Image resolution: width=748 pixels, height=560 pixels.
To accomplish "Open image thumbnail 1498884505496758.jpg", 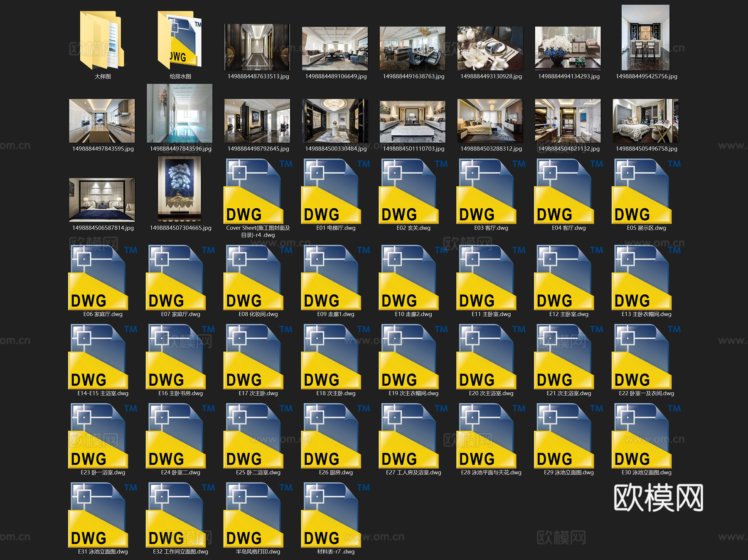I will pos(646,121).
